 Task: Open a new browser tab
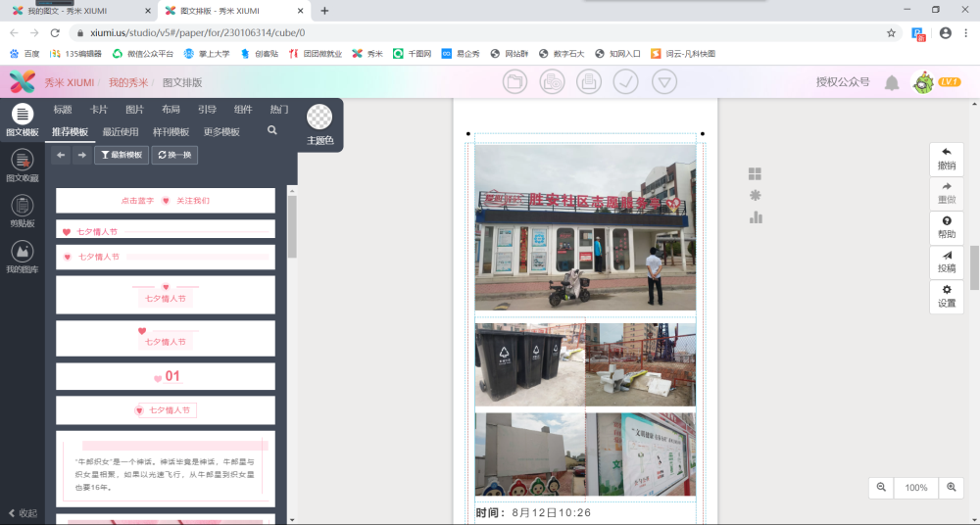[324, 11]
